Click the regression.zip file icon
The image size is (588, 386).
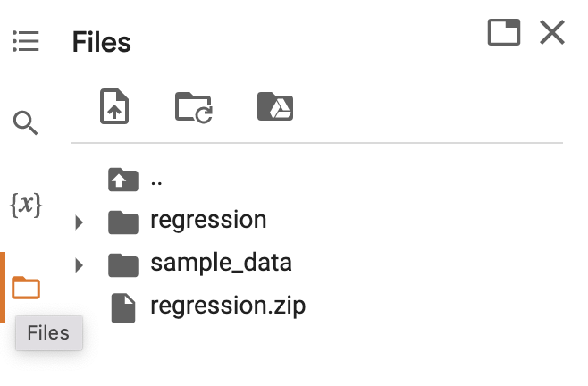pos(123,307)
